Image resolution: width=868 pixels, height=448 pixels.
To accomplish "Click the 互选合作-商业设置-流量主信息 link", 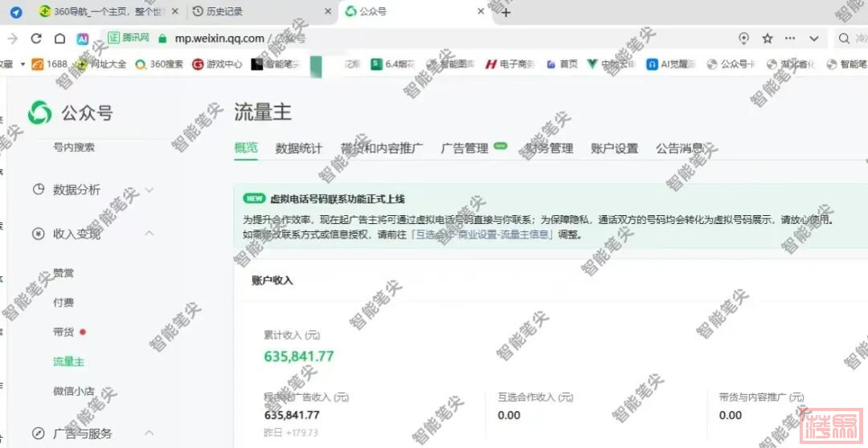I will coord(482,234).
